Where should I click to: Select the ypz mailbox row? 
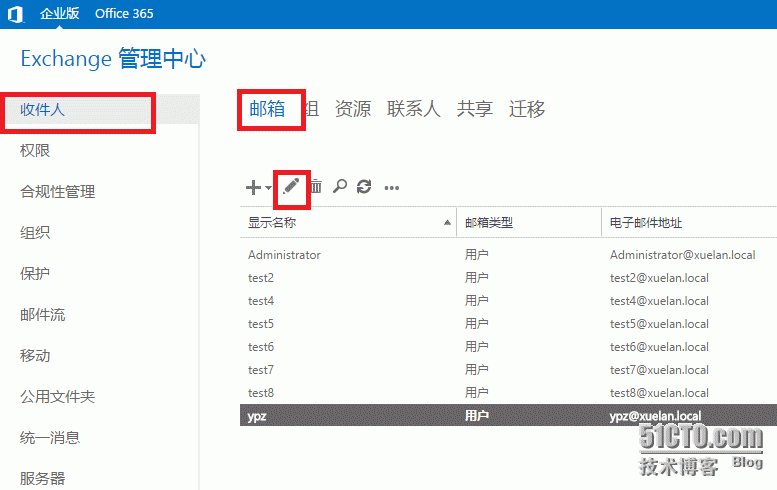pos(508,415)
